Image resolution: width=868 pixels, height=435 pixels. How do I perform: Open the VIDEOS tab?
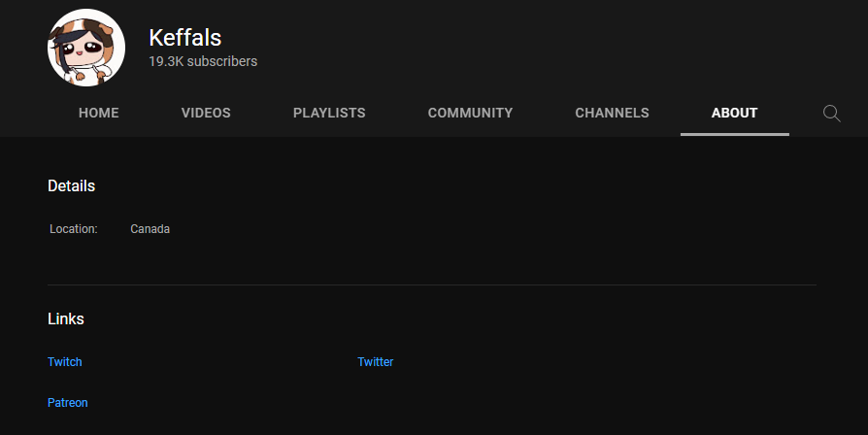206,113
